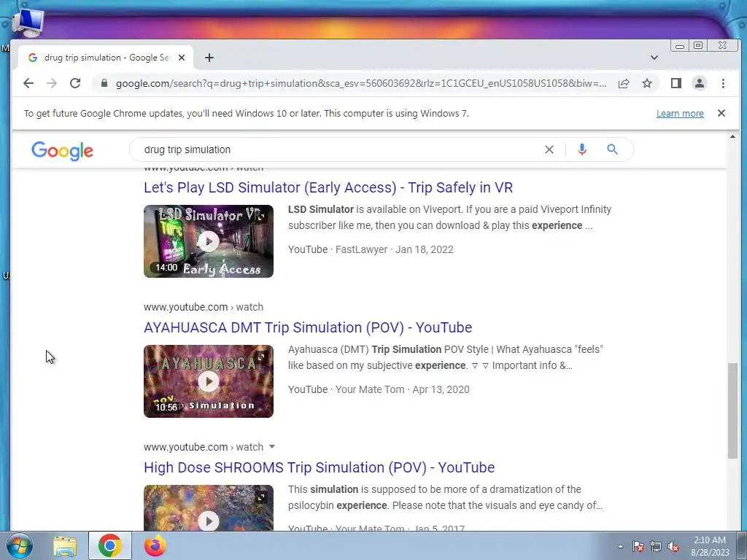Submit search with magnifier icon

click(612, 149)
